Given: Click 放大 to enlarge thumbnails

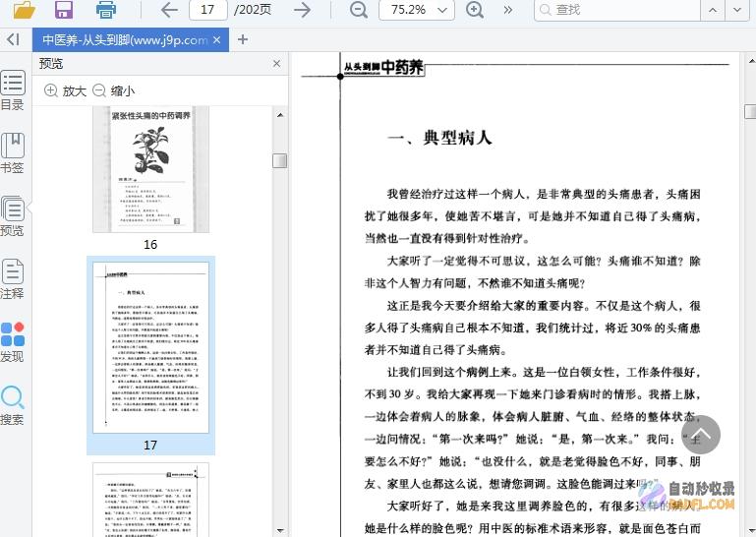Looking at the screenshot, I should coord(65,90).
